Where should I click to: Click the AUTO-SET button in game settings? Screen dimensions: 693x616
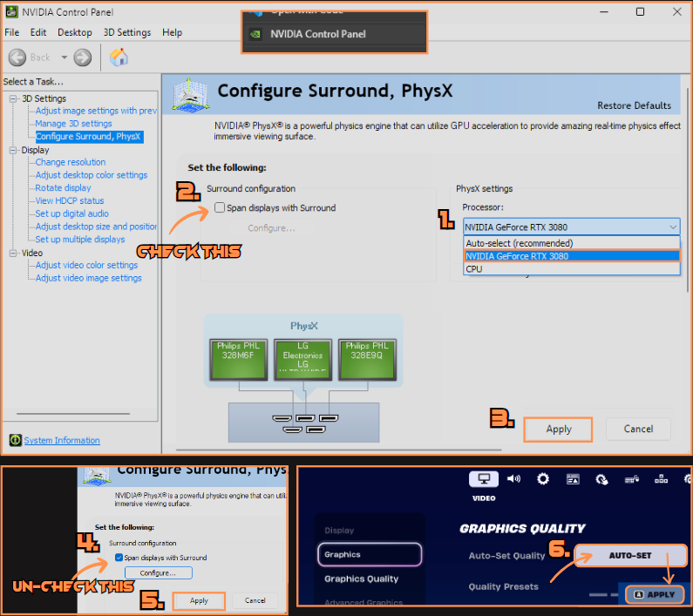pyautogui.click(x=629, y=556)
